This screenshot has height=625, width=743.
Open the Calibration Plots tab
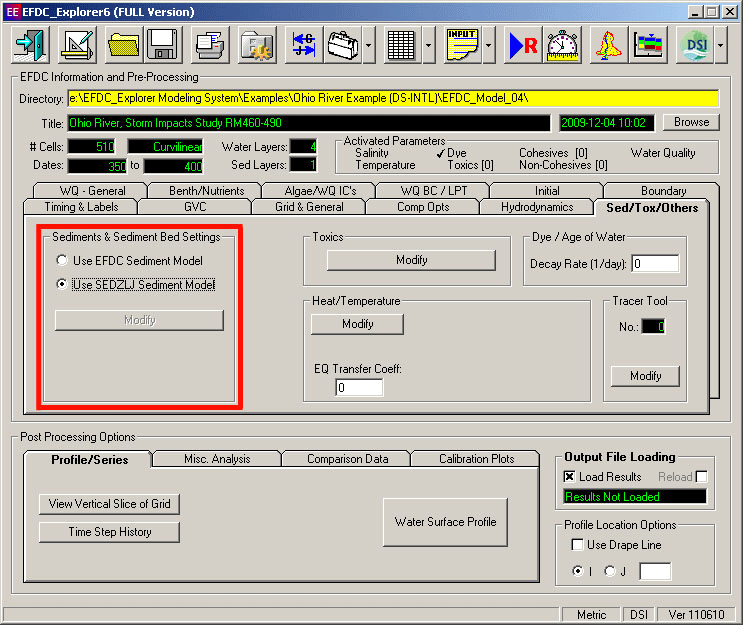476,459
